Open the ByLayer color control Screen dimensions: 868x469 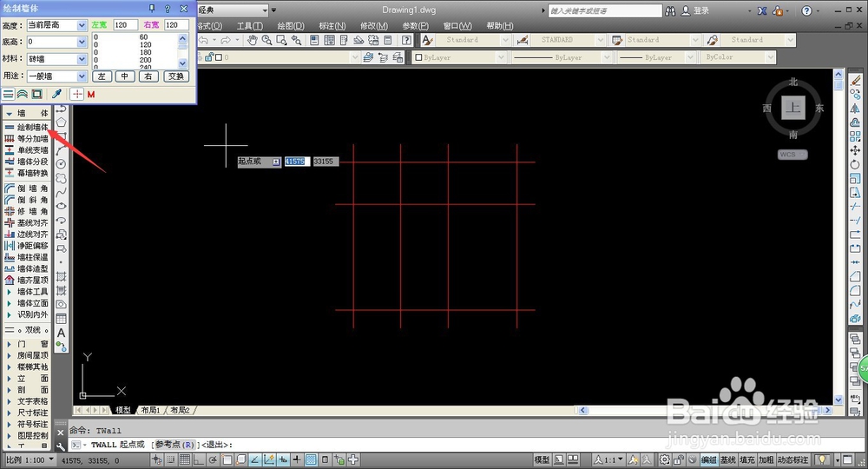[459, 57]
